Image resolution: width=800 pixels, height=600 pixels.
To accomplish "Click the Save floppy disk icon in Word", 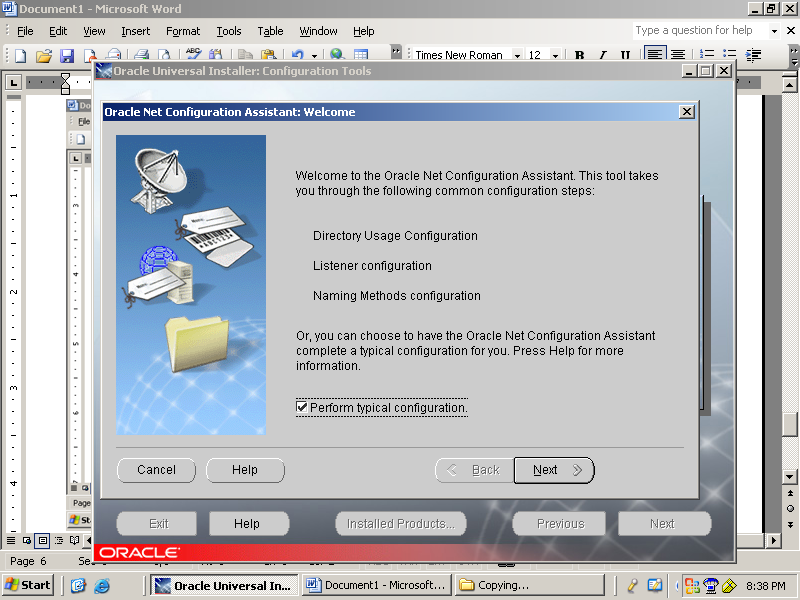I will [67, 55].
